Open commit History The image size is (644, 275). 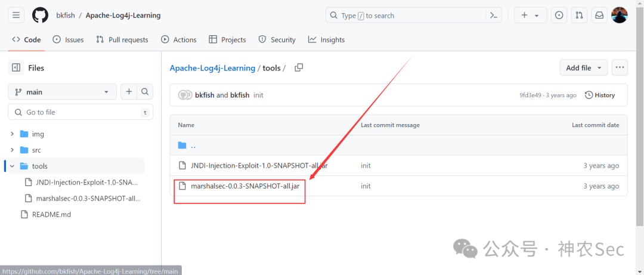[600, 95]
